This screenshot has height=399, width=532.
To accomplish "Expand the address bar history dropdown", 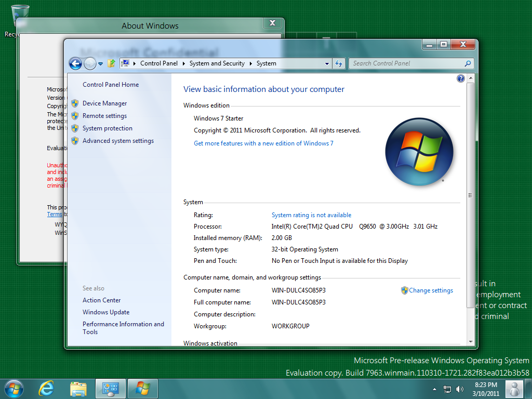I will [x=327, y=63].
